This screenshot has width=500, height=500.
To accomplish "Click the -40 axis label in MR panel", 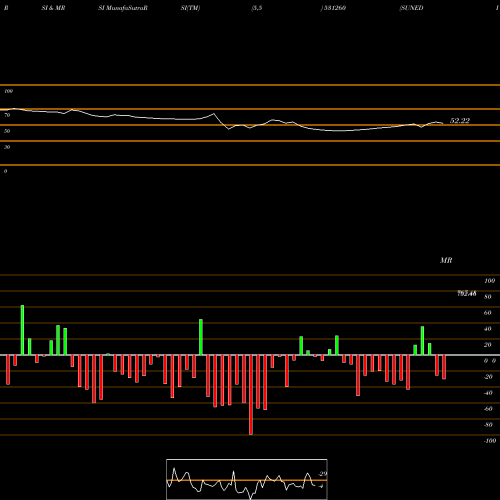I will 488,393.
